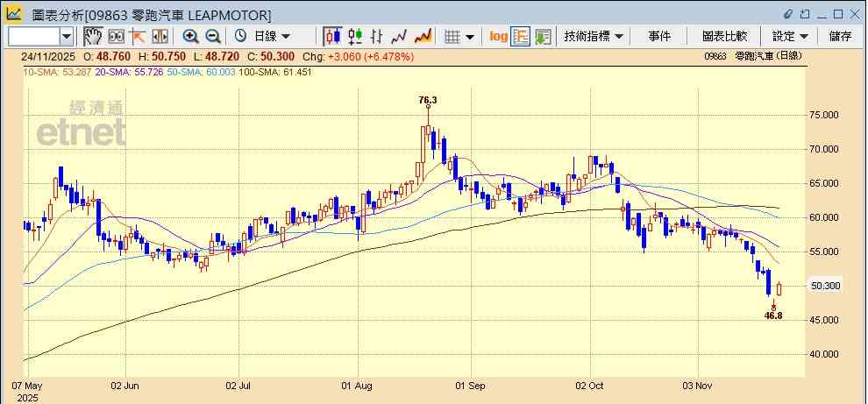Toggle the crosshair binoculars view icon
The height and width of the screenshot is (404, 868).
(x=115, y=36)
